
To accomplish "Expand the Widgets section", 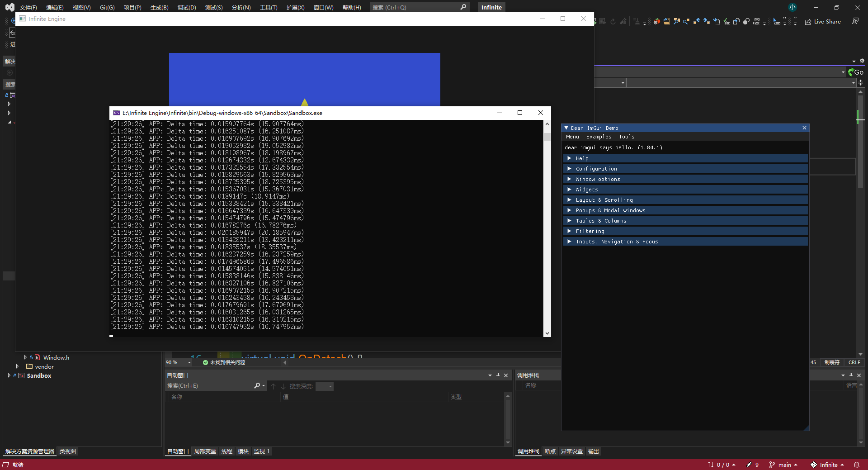I will point(685,190).
